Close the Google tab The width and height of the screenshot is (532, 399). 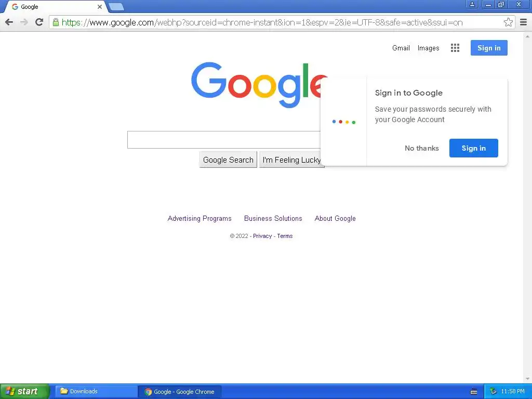(99, 6)
